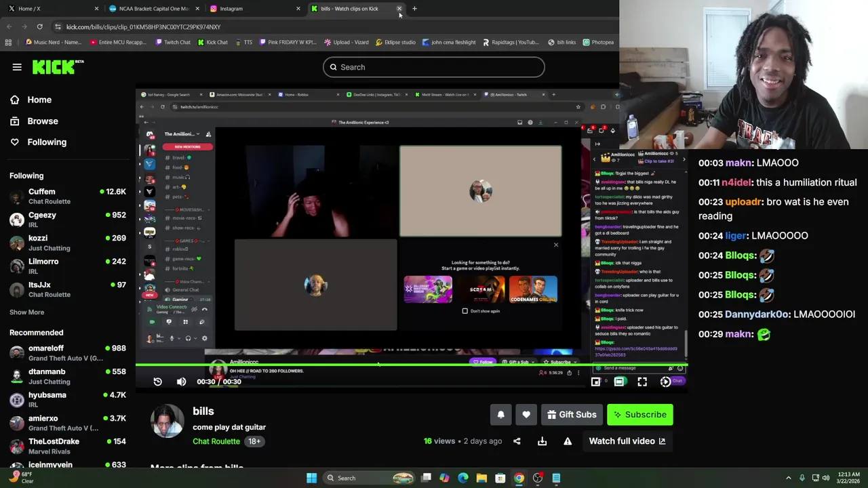Report the clip with the warning icon
Image resolution: width=868 pixels, height=488 pixels.
pos(568,441)
